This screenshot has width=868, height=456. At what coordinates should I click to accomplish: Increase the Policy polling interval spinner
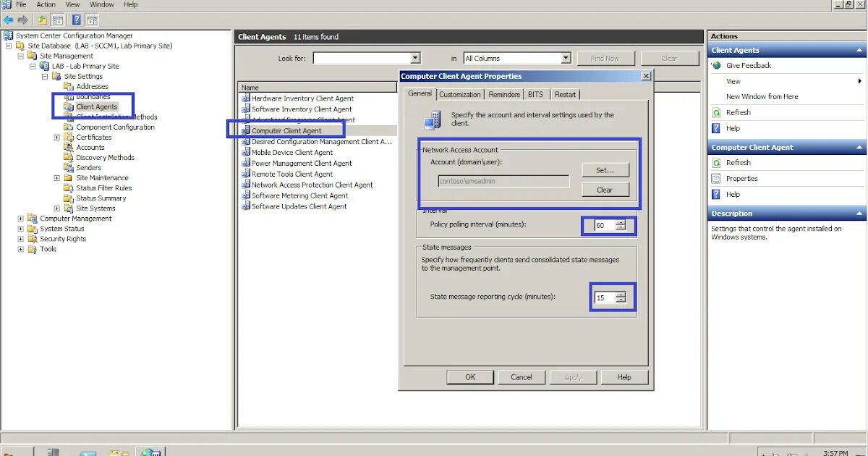[621, 223]
